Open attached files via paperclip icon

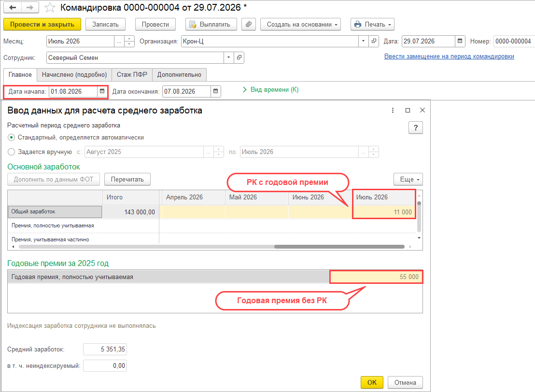coord(249,24)
